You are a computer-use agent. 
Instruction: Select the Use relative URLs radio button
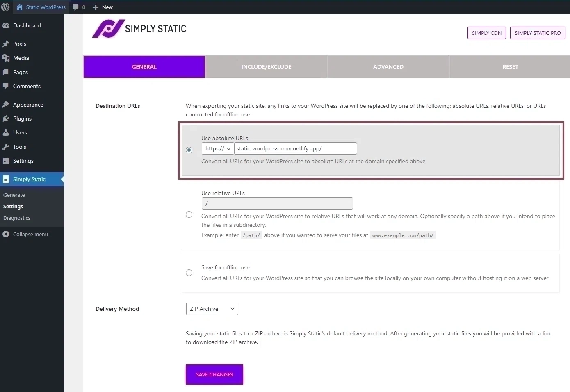pos(189,214)
